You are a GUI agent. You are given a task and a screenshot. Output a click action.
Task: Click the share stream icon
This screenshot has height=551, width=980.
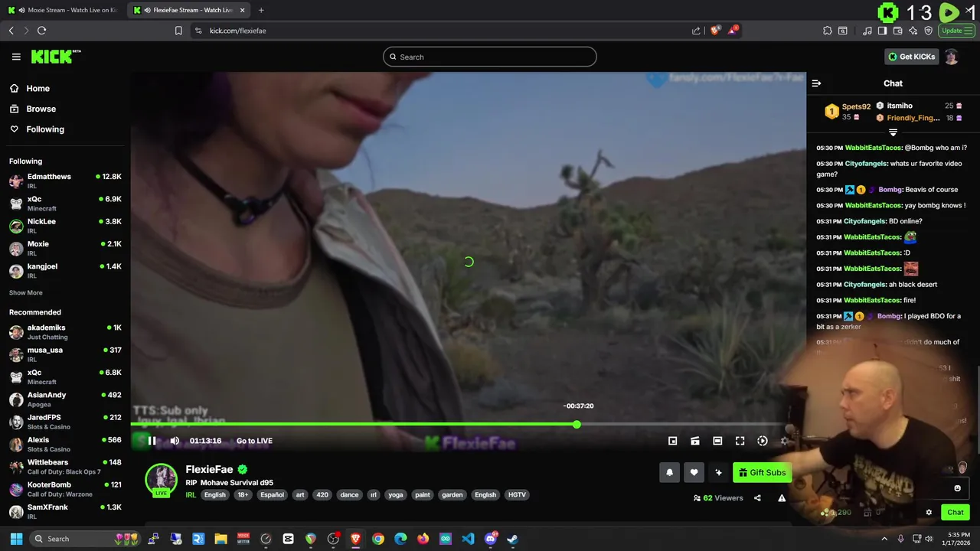point(757,498)
